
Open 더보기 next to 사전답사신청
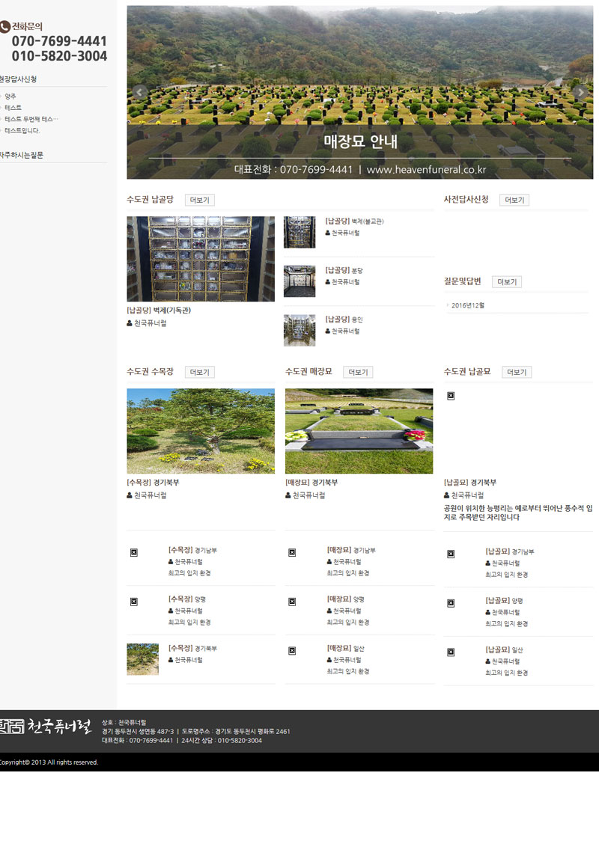(x=514, y=200)
